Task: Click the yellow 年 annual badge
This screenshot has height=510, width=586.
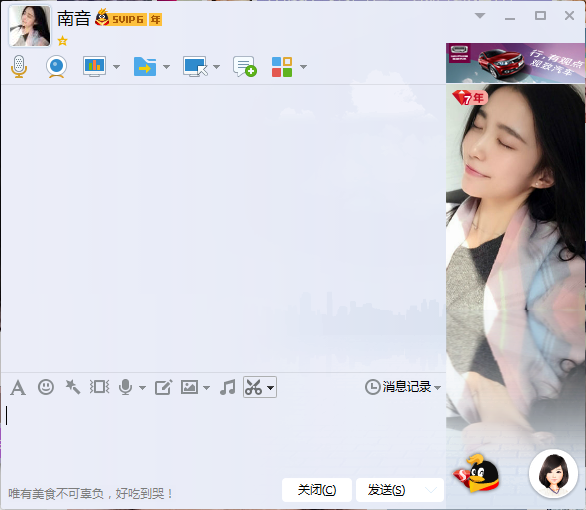Action: click(155, 19)
